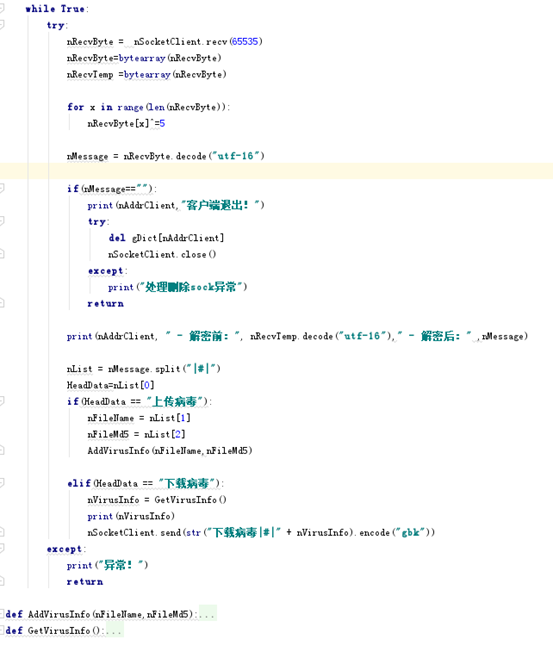Click the string " - 解密前: "
Screen dimensions: 553x658
pos(202,336)
